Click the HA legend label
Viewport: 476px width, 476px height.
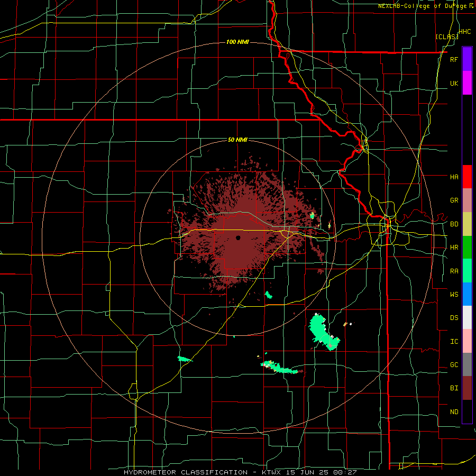[454, 177]
